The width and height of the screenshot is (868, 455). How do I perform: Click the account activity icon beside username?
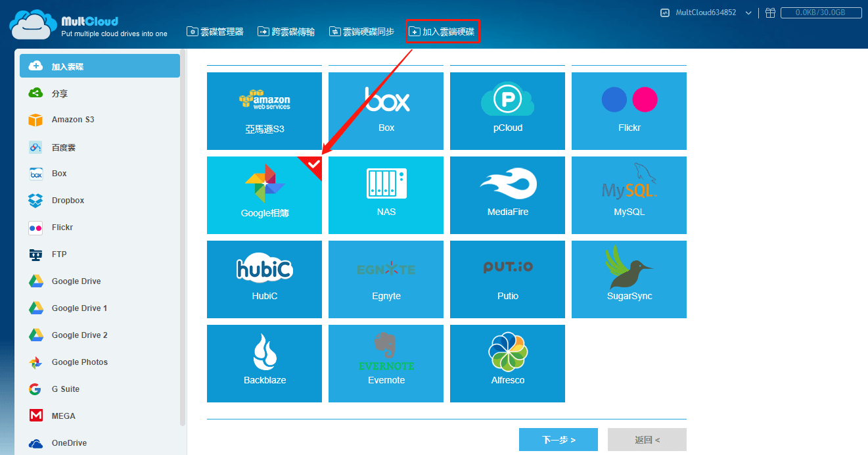pos(665,12)
